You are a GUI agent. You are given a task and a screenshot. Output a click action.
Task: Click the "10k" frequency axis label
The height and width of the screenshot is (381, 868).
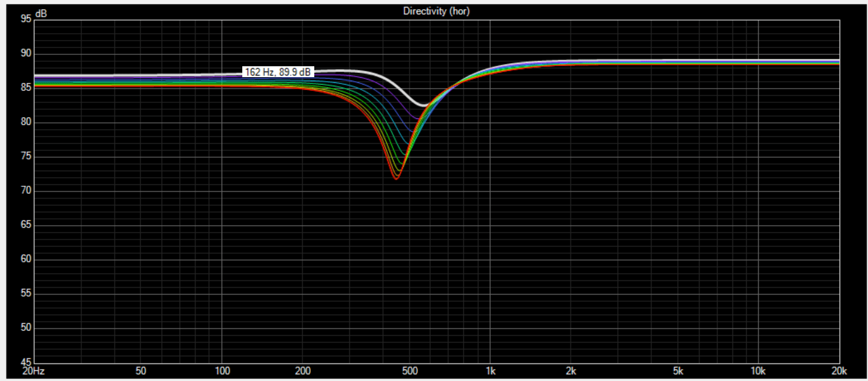point(758,370)
